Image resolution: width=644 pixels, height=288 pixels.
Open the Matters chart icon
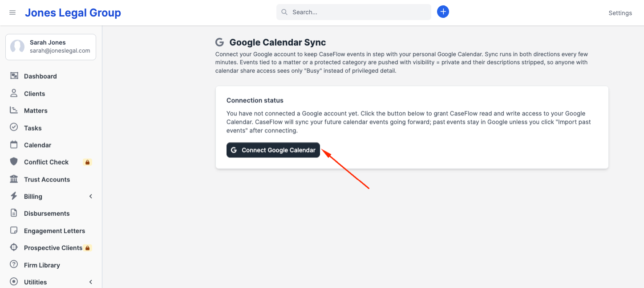[x=14, y=111]
